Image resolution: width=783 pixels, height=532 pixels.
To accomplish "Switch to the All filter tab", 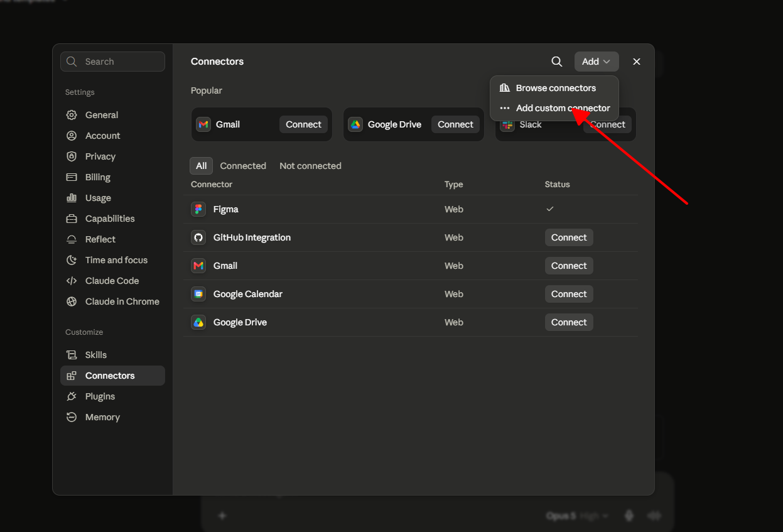I will coord(201,166).
